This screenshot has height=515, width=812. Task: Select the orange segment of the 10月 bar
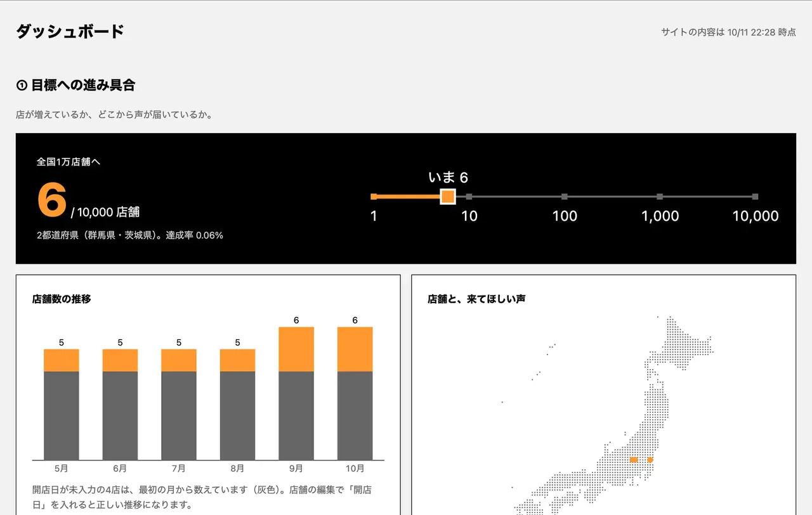click(355, 349)
